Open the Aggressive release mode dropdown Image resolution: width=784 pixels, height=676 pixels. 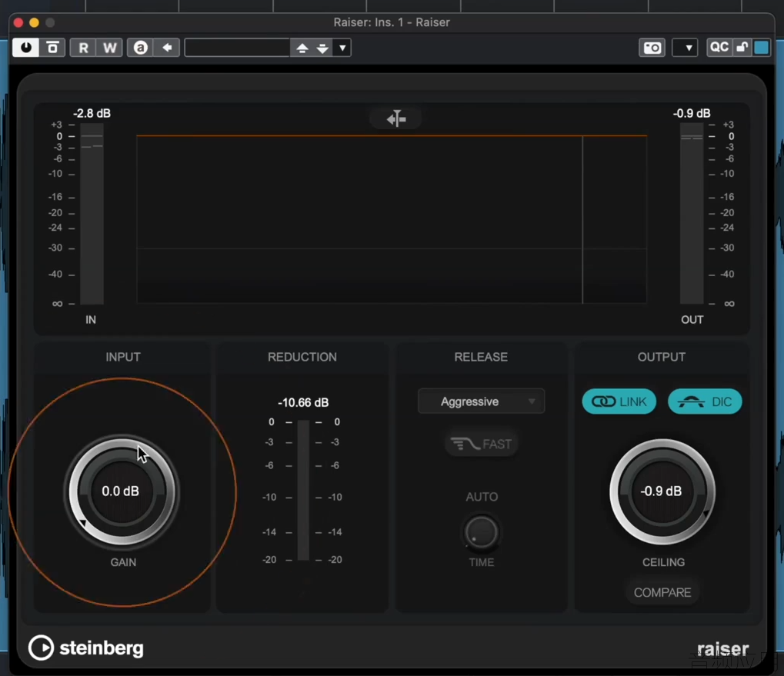click(481, 401)
